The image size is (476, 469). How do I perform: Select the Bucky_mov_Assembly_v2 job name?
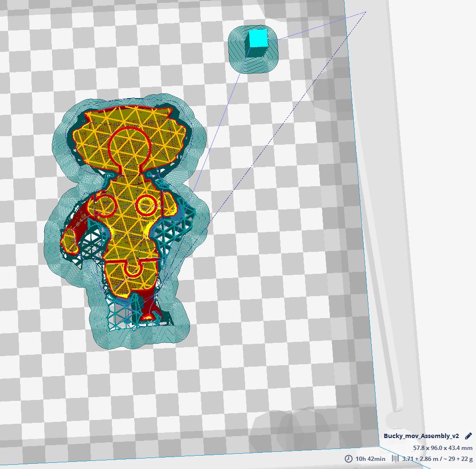421,436
